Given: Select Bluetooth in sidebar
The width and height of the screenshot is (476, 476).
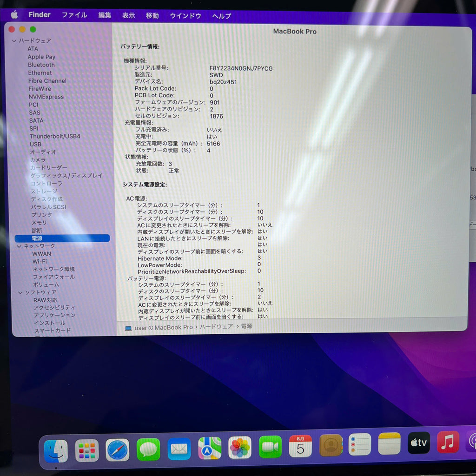Looking at the screenshot, I should click(x=41, y=65).
